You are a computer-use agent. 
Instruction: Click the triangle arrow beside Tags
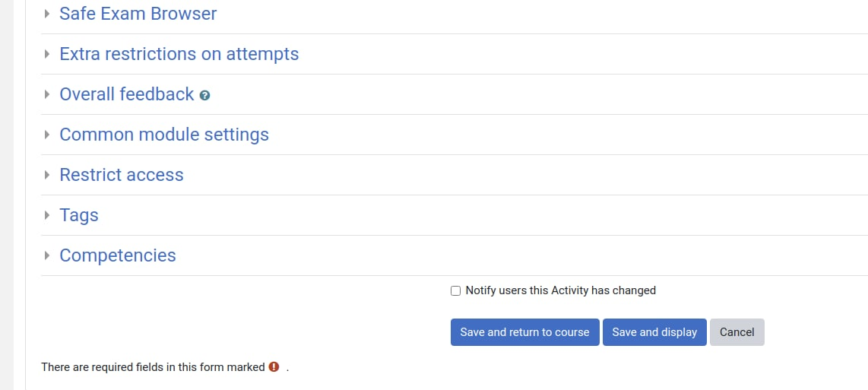(x=47, y=215)
